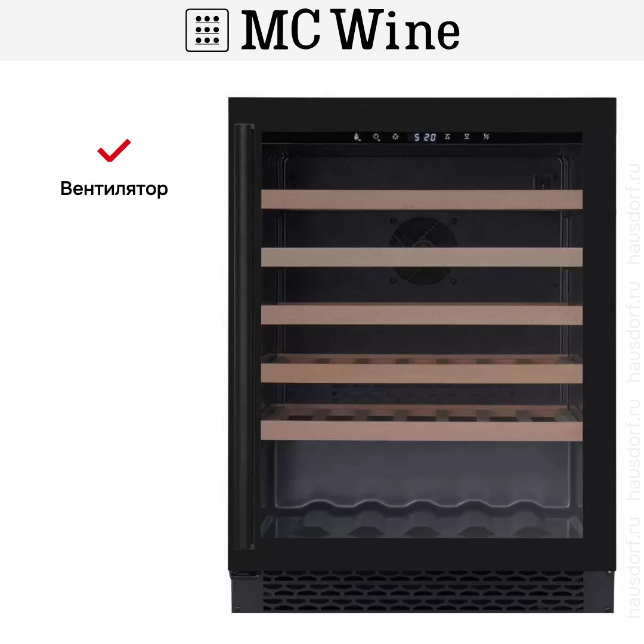
Task: Click the second wooden shelf
Action: click(x=422, y=257)
